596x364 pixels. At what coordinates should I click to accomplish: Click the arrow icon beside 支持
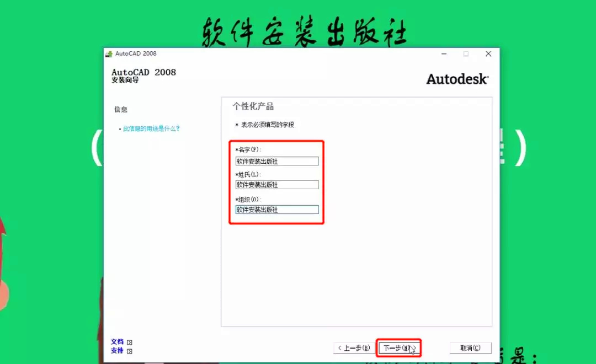(130, 351)
